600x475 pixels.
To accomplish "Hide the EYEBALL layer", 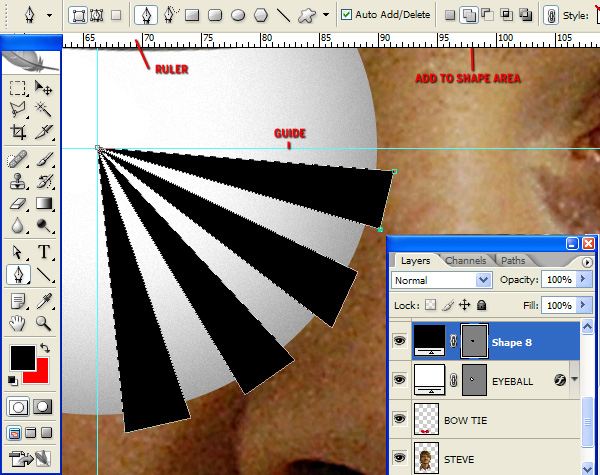I will (x=400, y=380).
